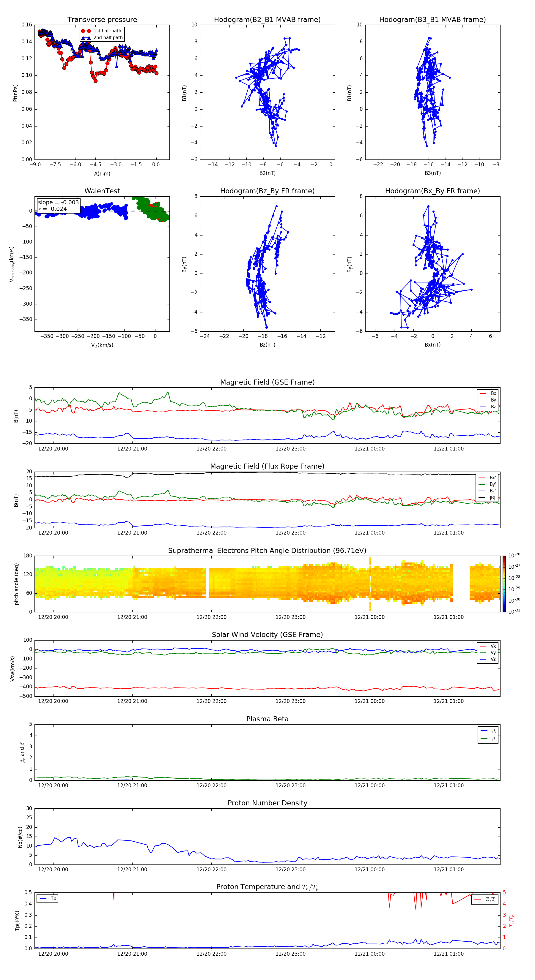Click the pitch angle colorbar
The image size is (535, 980).
(x=504, y=584)
